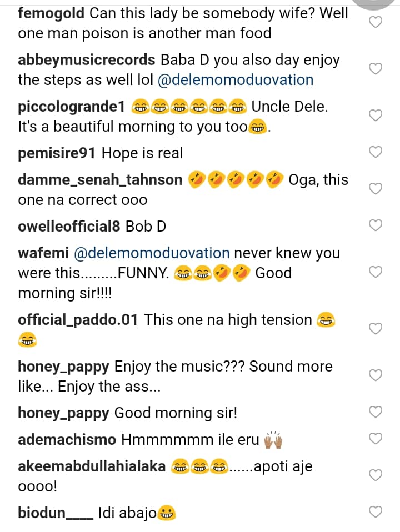Like wafemi's comment with the heart

[x=376, y=272]
